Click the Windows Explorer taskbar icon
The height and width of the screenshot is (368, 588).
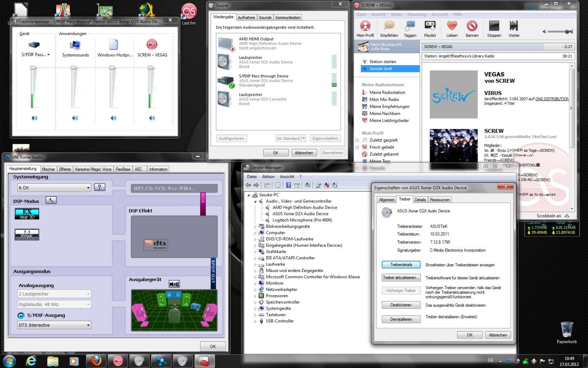tap(53, 361)
